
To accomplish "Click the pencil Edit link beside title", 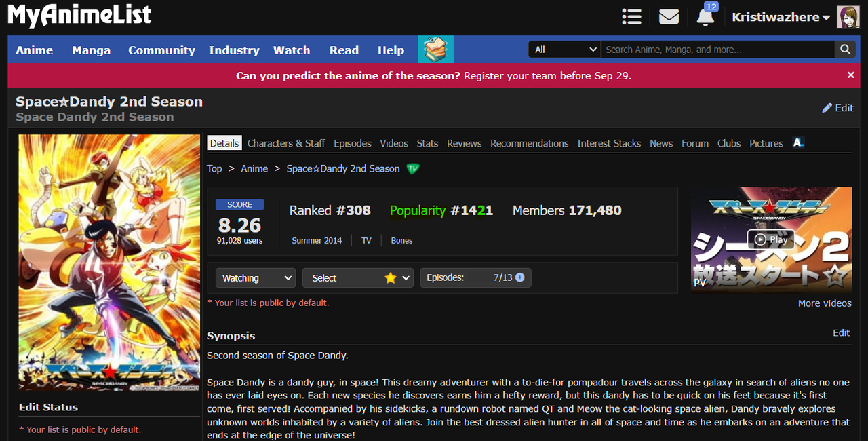I will (837, 108).
